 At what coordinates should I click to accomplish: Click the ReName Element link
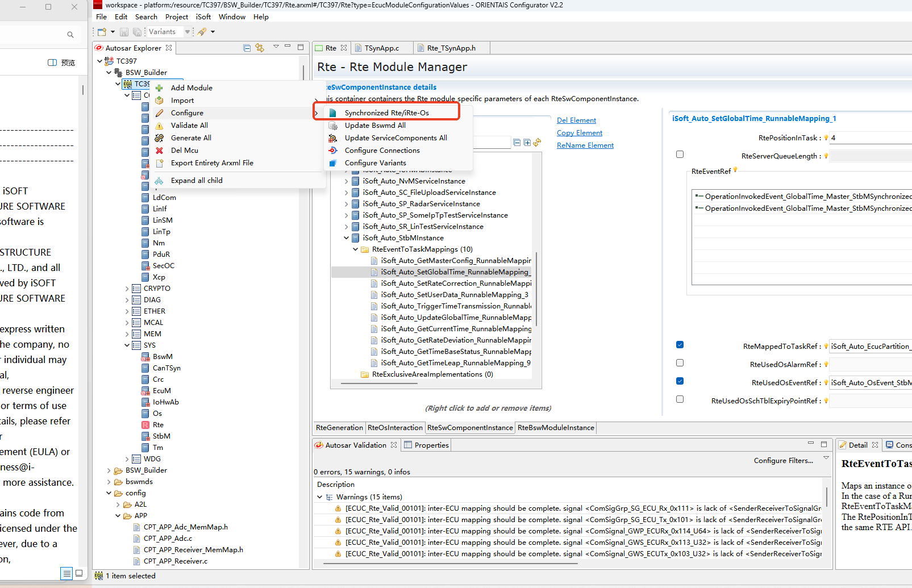(585, 145)
